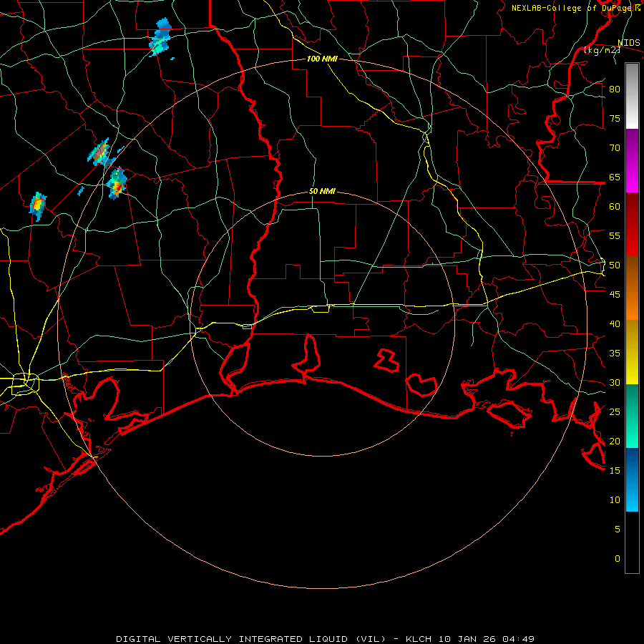Click the storm cell with the red core

tap(117, 184)
